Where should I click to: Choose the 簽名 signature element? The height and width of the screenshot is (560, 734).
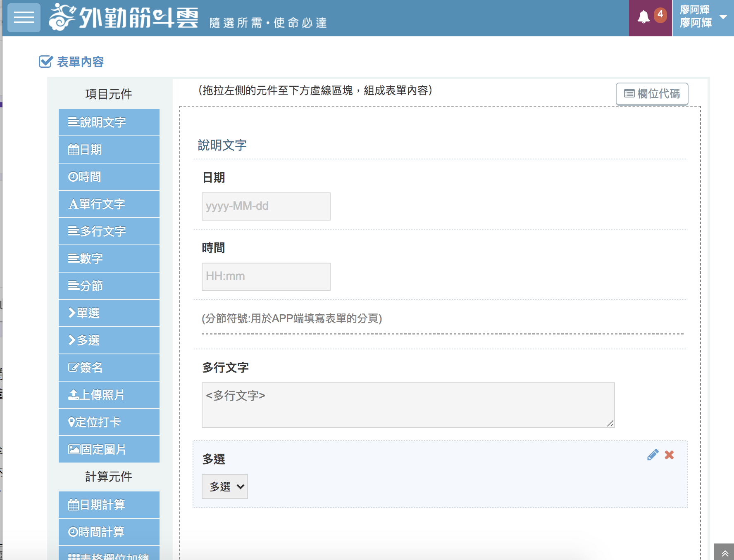pyautogui.click(x=108, y=368)
